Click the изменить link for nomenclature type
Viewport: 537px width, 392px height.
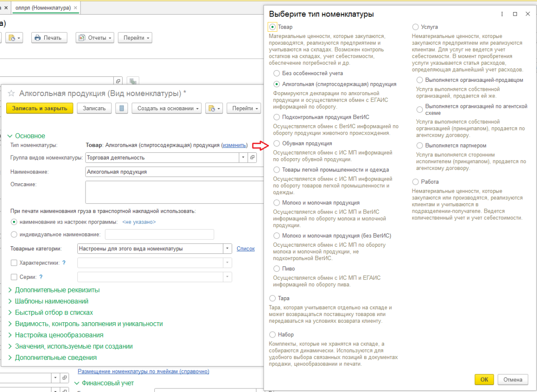(x=234, y=145)
